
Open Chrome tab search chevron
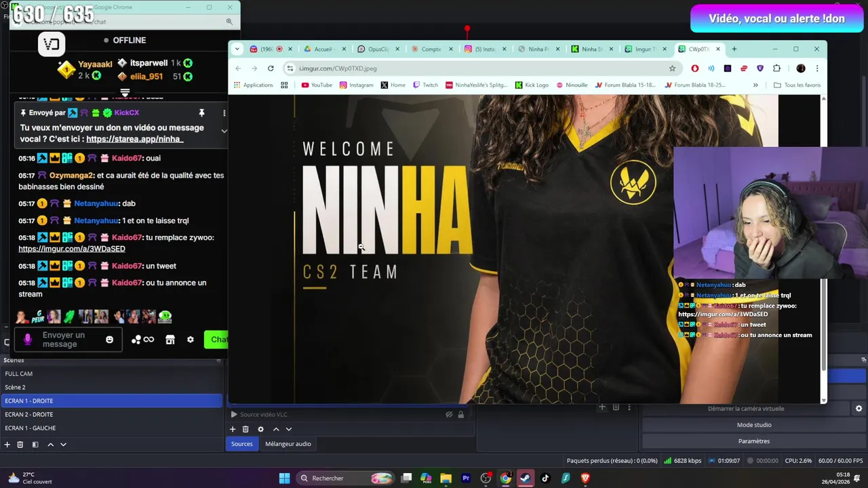237,49
